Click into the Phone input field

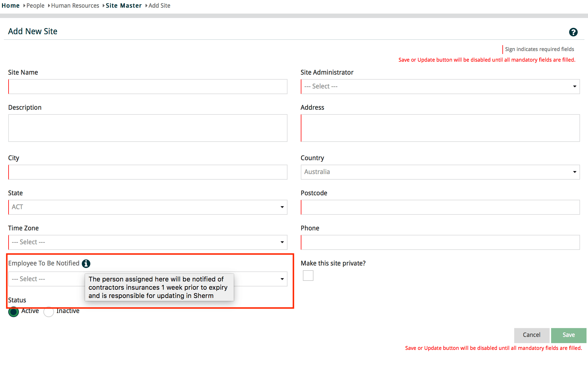tap(440, 242)
